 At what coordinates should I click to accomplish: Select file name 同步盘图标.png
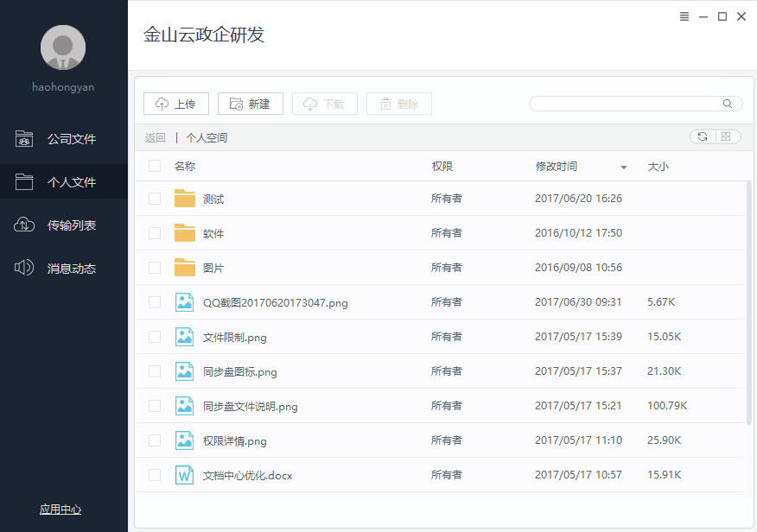(x=240, y=372)
